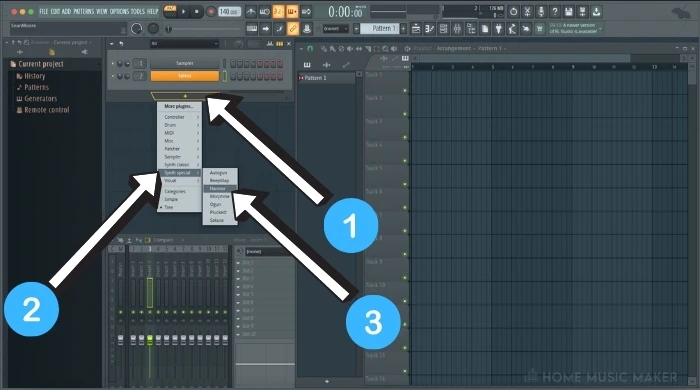
Task: Open the OPTIONS menu
Action: (119, 11)
